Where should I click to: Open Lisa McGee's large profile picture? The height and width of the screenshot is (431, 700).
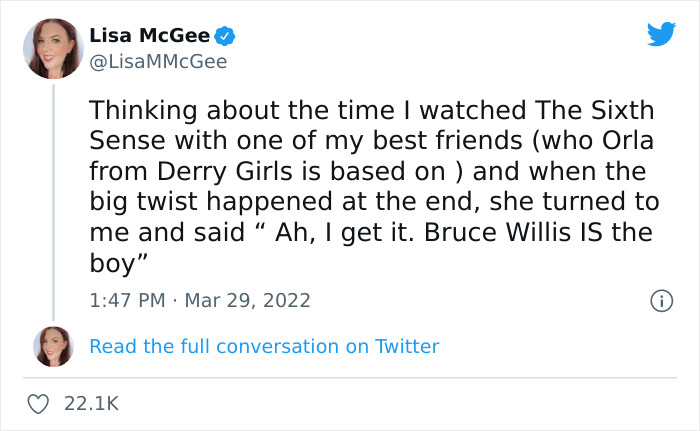pyautogui.click(x=53, y=48)
